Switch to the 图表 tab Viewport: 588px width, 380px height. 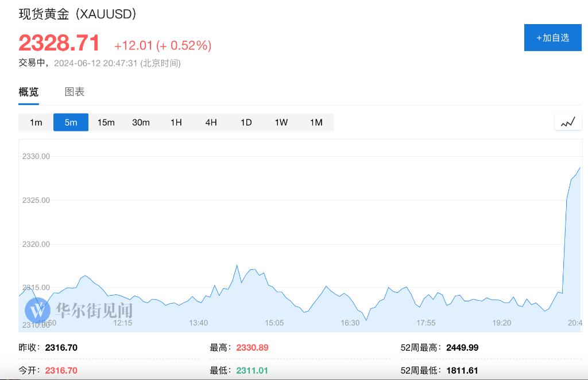pos(75,92)
